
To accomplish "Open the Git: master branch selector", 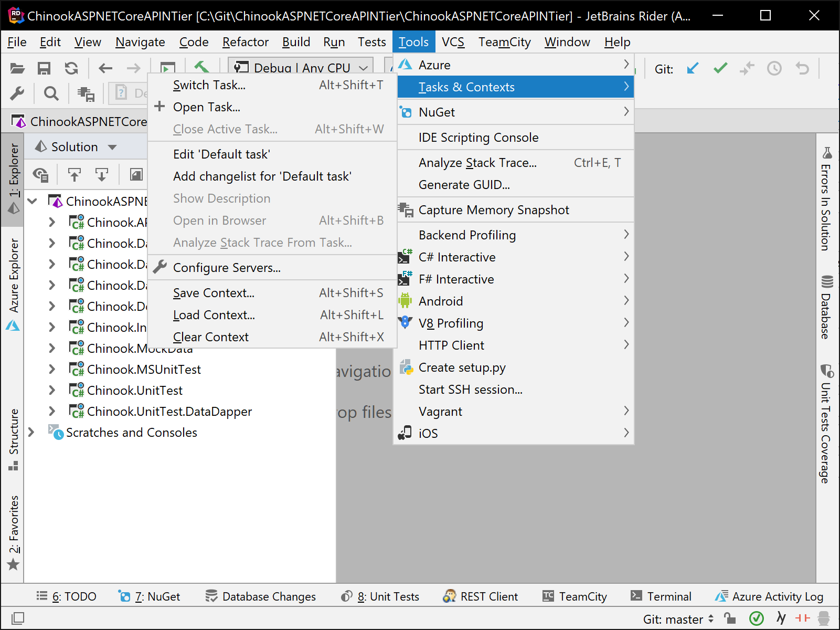I will 678,619.
